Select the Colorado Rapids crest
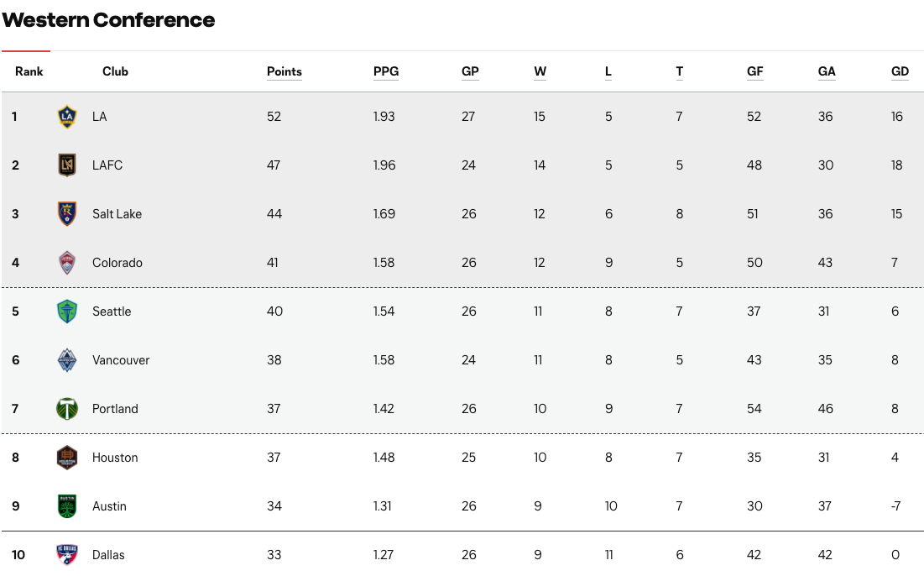 [67, 263]
